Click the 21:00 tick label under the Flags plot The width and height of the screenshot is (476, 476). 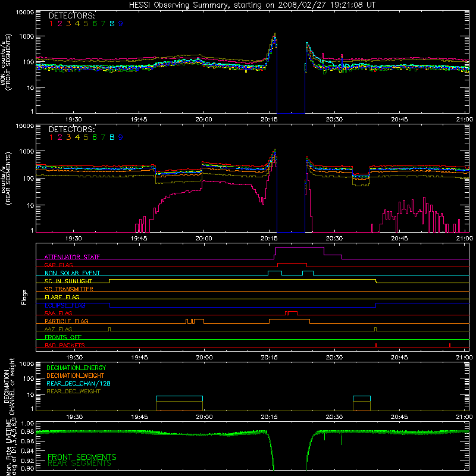(465, 358)
